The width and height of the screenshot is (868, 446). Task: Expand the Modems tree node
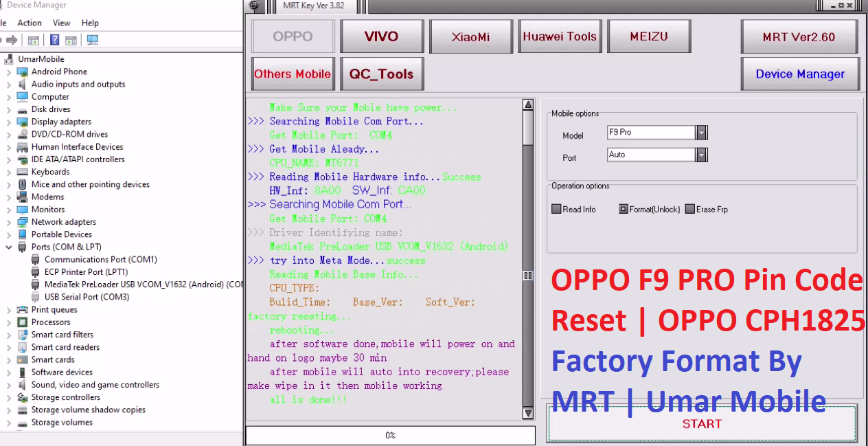point(8,197)
